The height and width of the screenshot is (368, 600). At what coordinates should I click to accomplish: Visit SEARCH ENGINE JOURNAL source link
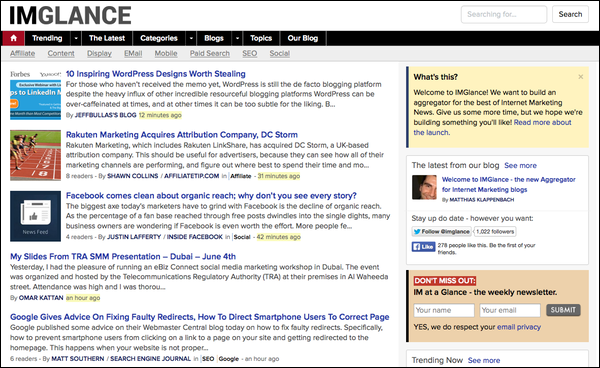[x=150, y=359]
